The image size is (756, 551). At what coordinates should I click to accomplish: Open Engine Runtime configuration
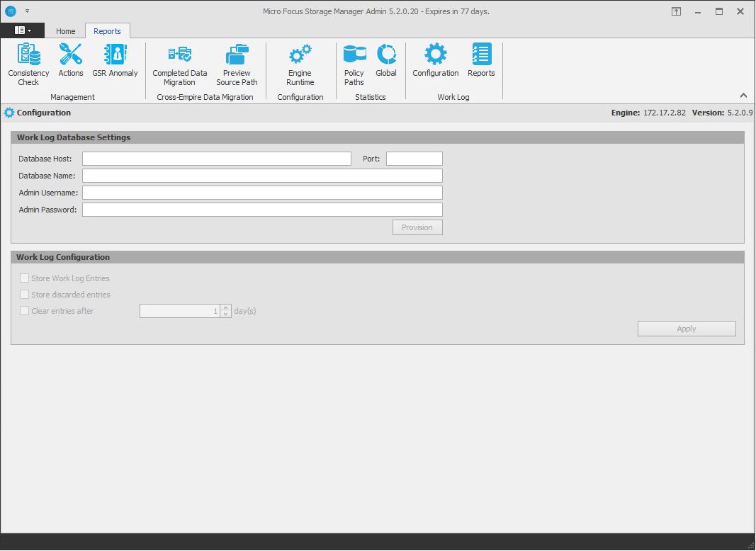tap(300, 64)
